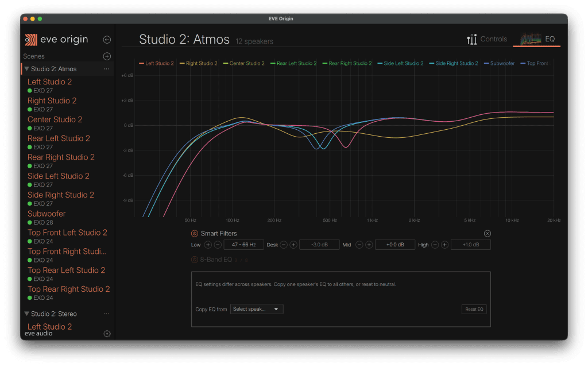Select the Subwoofer speaker in sidebar

point(47,214)
